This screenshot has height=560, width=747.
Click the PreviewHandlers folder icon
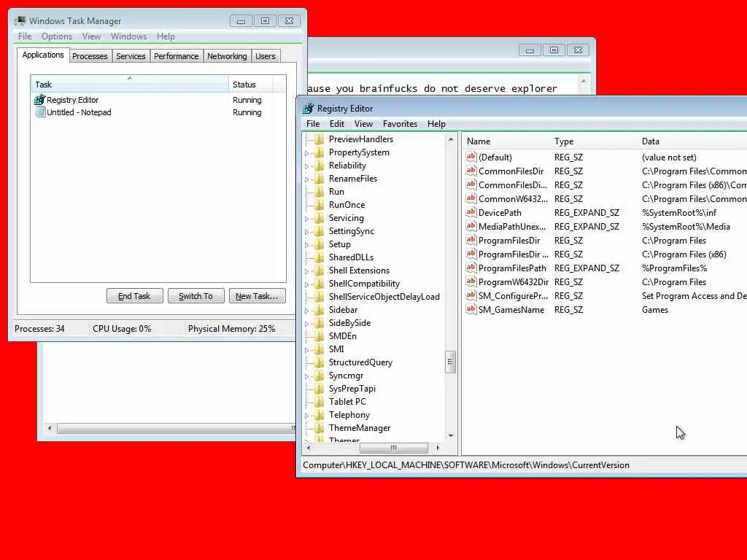tap(320, 139)
